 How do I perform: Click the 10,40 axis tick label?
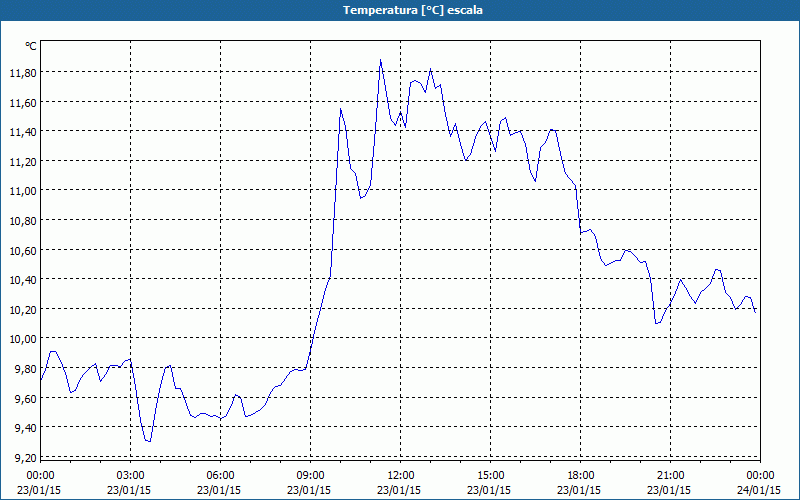tap(23, 280)
